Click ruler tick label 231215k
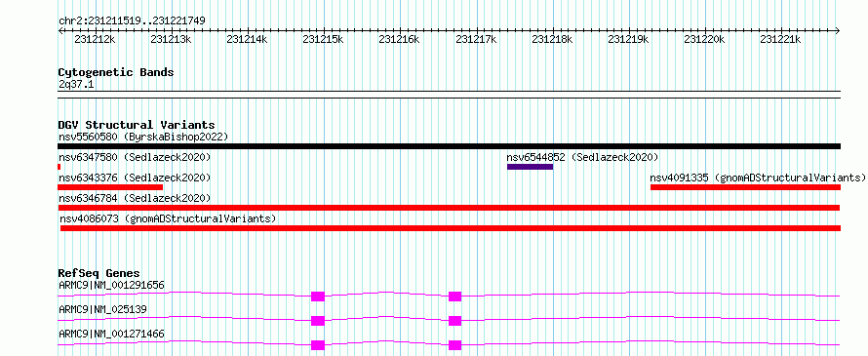Screen dimensions: 868x356 (323, 39)
